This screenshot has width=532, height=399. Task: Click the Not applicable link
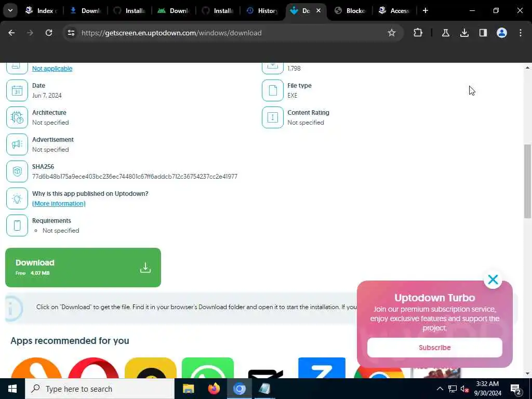pos(52,69)
